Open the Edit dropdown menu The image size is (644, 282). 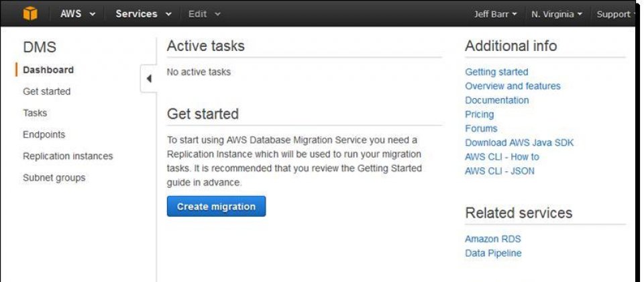tap(204, 13)
